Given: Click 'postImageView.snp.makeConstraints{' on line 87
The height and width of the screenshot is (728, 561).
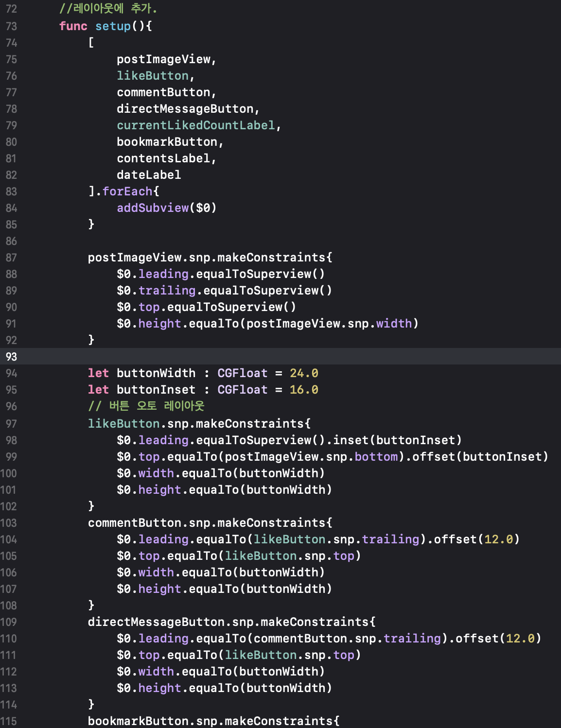Looking at the screenshot, I should point(210,258).
